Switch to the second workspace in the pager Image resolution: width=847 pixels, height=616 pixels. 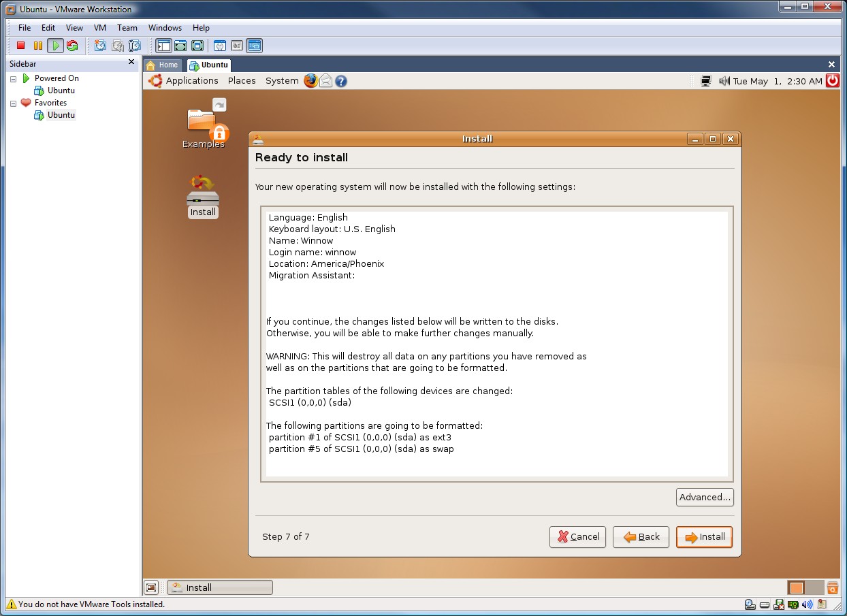814,587
